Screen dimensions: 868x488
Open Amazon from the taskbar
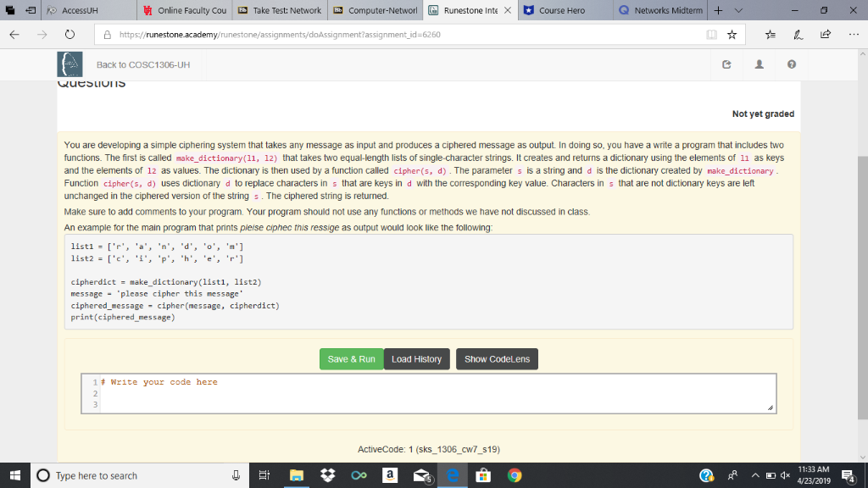pyautogui.click(x=390, y=475)
